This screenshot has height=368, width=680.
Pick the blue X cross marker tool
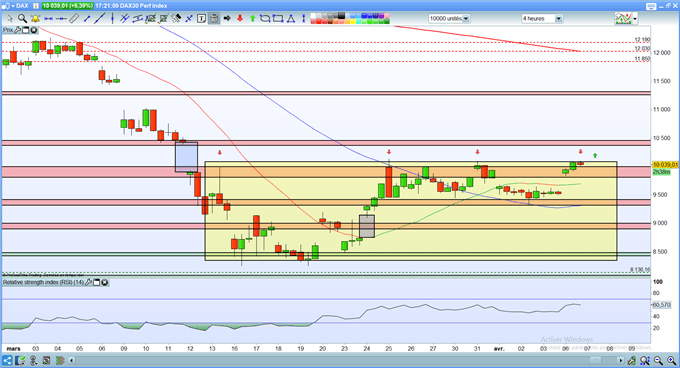189,18
